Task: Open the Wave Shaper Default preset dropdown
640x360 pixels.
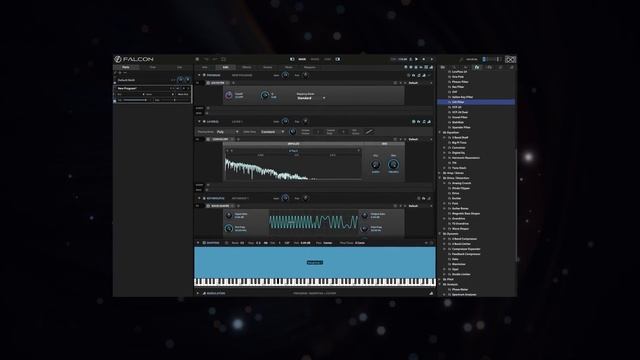Action: coord(420,206)
